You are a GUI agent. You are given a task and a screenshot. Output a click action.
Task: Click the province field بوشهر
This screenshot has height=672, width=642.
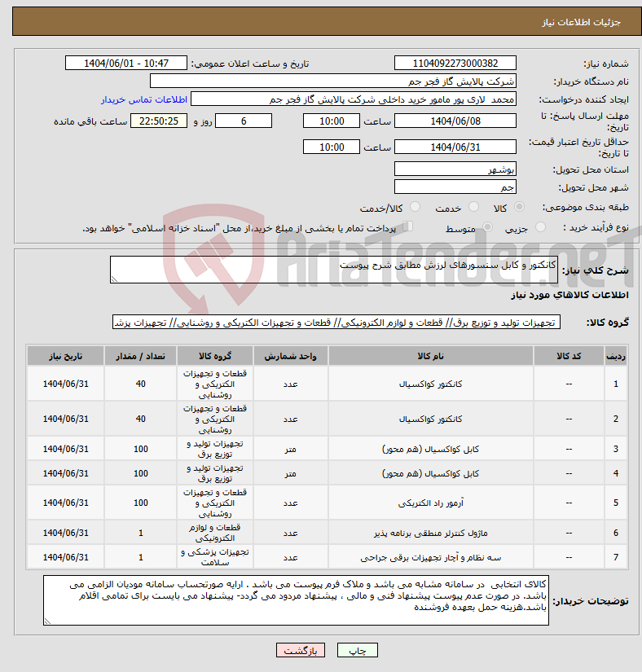coord(455,169)
